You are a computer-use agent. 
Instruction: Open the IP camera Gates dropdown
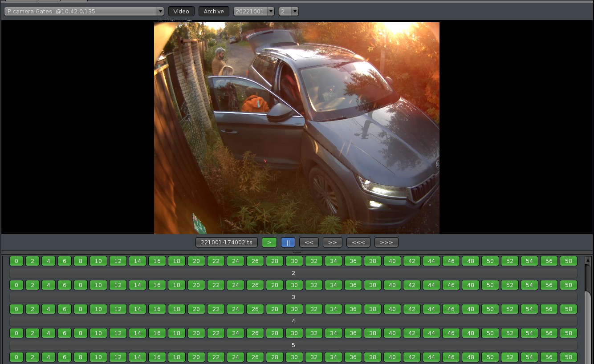(84, 12)
